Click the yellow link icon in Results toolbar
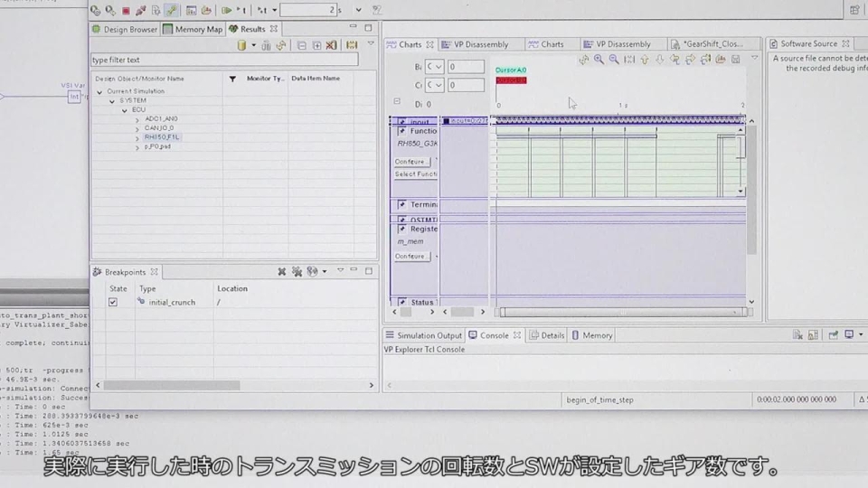 pyautogui.click(x=281, y=45)
